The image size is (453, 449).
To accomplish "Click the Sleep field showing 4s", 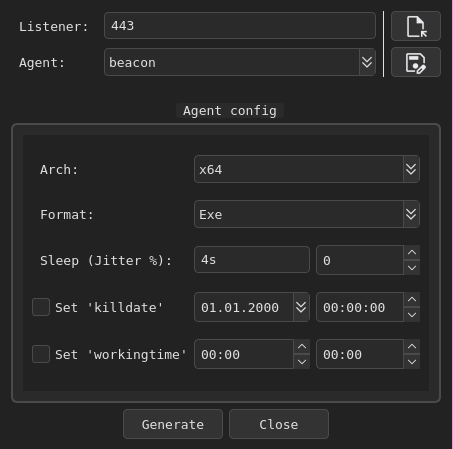I will tap(252, 260).
